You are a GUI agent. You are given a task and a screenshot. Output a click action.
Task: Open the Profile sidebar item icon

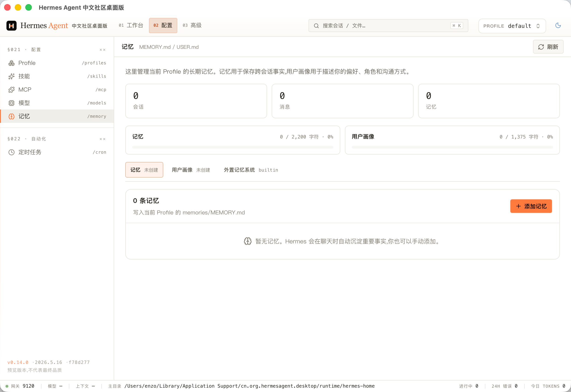pyautogui.click(x=12, y=63)
